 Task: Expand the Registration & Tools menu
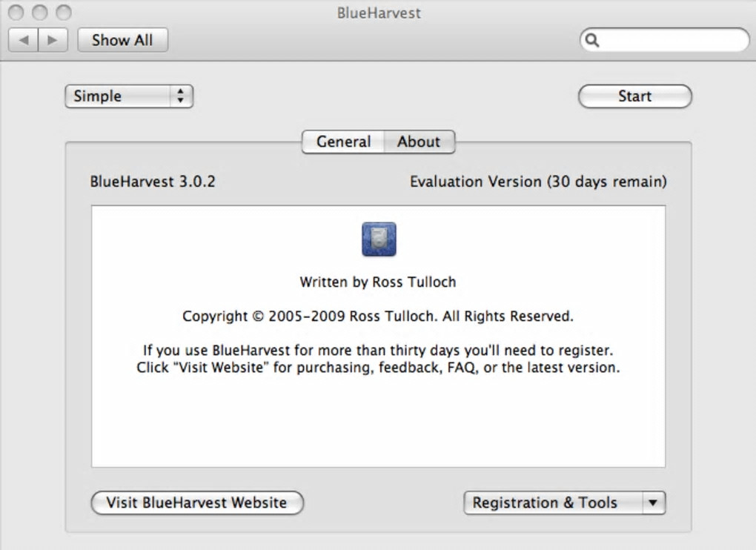565,503
